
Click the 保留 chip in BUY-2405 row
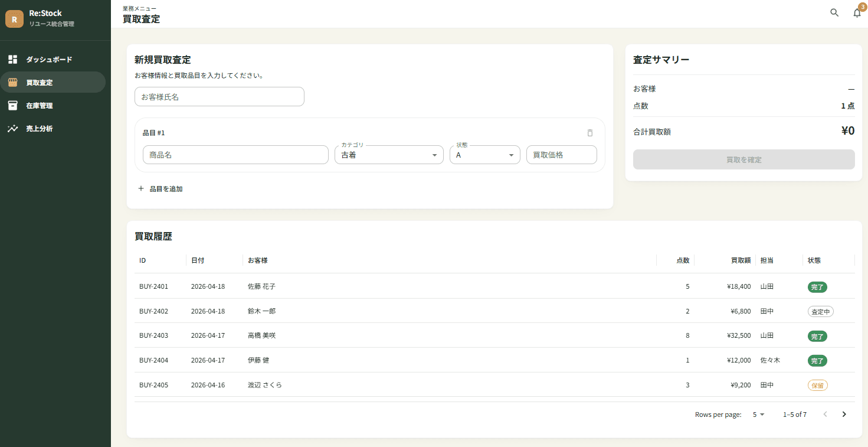[818, 385]
